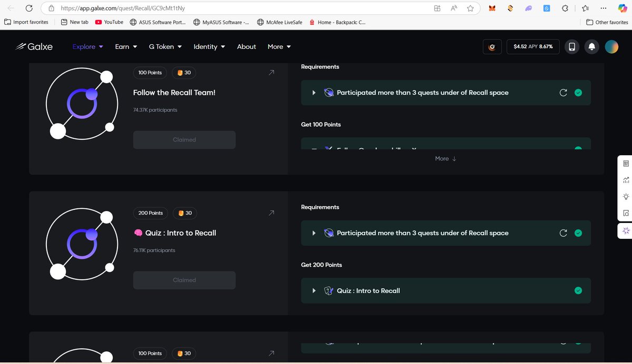
Task: Expand the Explore dropdown menu
Action: (88, 46)
